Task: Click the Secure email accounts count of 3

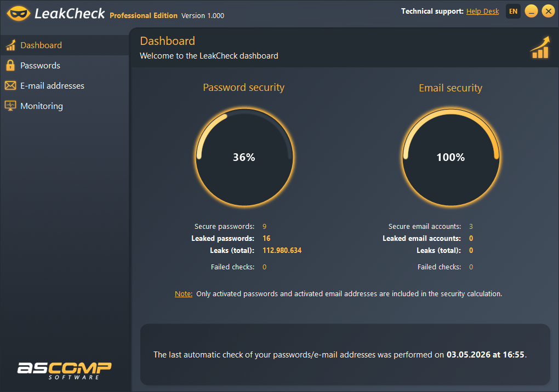Action: (471, 226)
